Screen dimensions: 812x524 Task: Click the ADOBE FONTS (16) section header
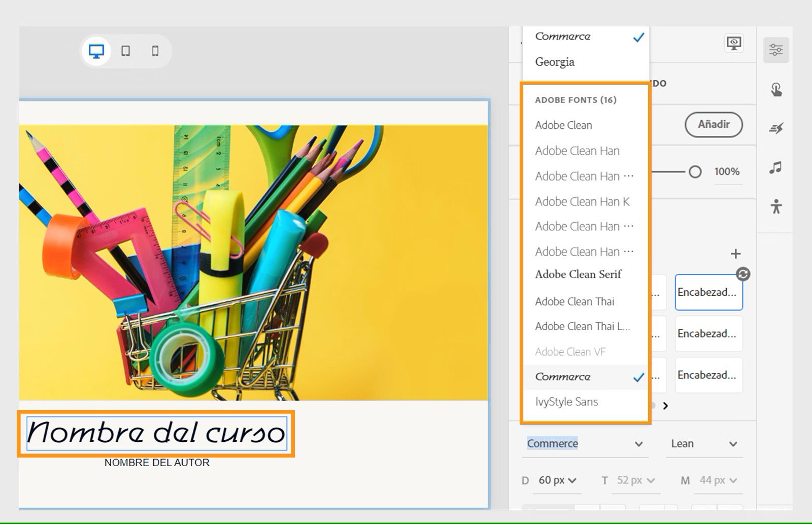pyautogui.click(x=576, y=100)
